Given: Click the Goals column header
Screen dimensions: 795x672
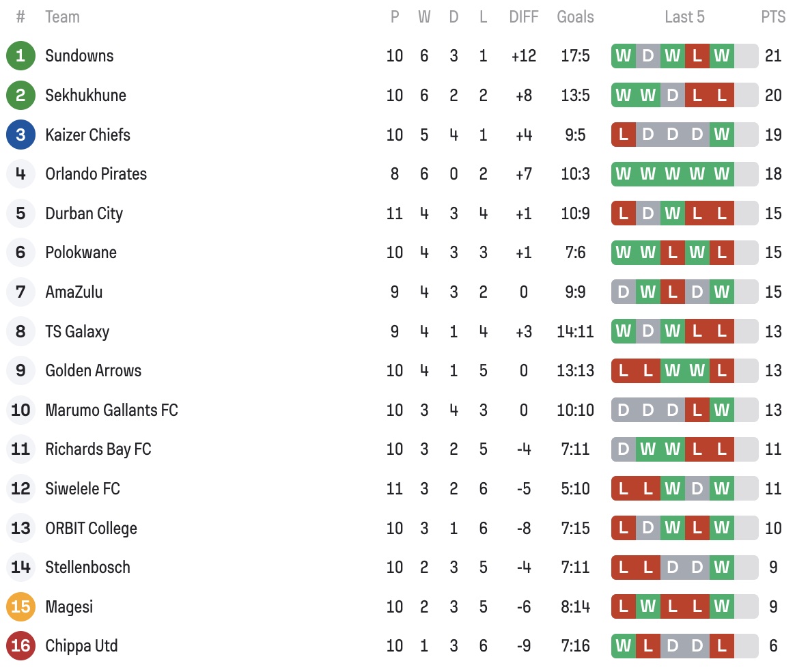Looking at the screenshot, I should pos(575,17).
